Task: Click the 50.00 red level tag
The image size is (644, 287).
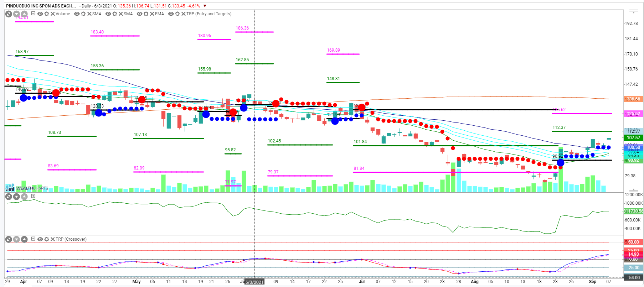Action: coord(633,242)
